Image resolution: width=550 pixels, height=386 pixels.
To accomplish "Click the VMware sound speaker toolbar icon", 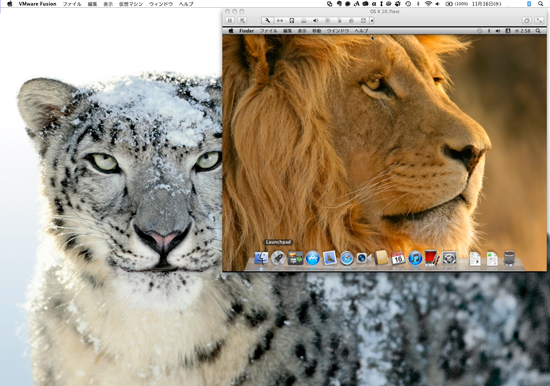I will click(315, 21).
